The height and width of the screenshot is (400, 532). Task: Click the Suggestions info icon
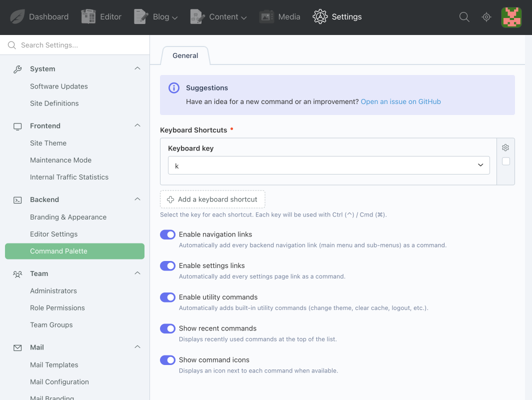click(174, 88)
